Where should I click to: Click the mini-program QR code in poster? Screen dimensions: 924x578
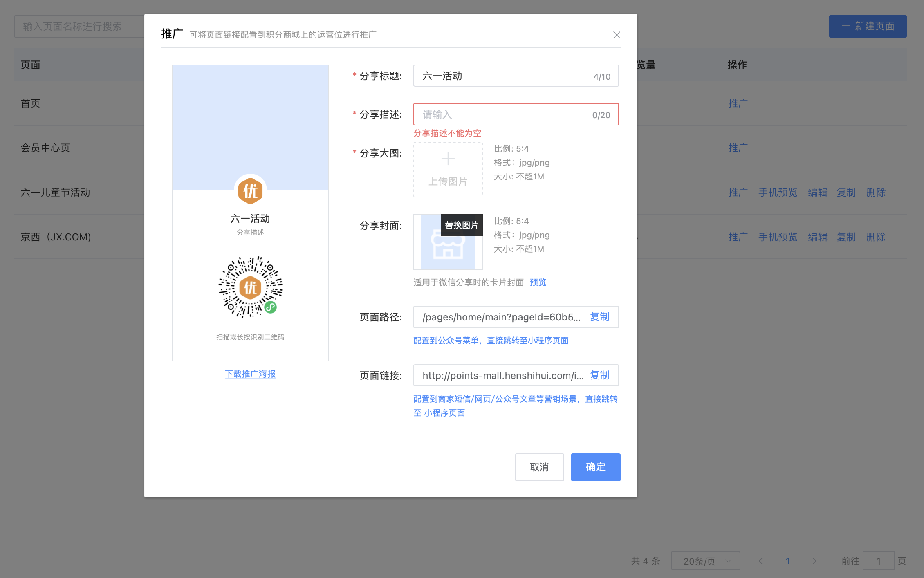(250, 287)
